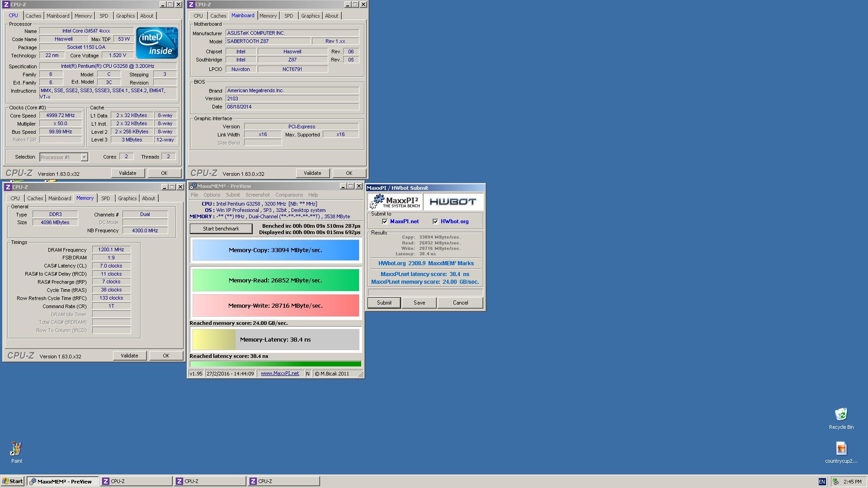Screen dimensions: 868x488
Task: Open Graphics tab in Mainboard window
Action: (x=311, y=16)
